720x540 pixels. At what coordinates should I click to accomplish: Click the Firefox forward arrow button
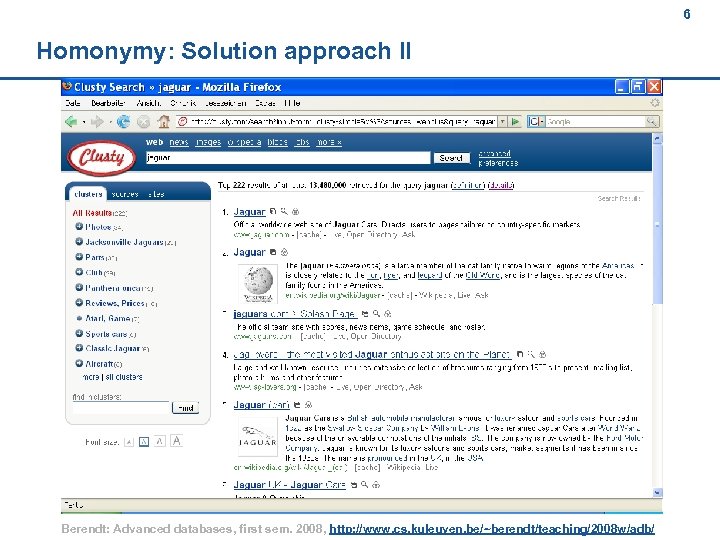point(97,122)
